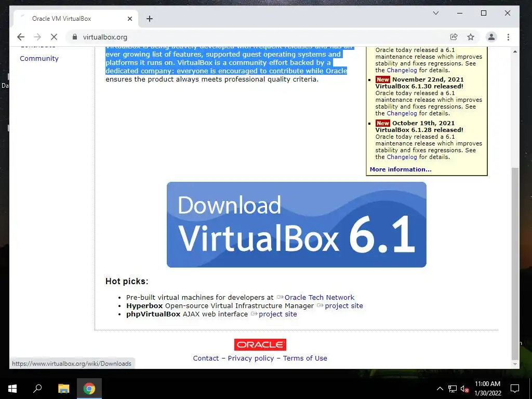The width and height of the screenshot is (532, 399).
Task: Click the Download VirtualBox 6.1 banner
Action: (297, 224)
